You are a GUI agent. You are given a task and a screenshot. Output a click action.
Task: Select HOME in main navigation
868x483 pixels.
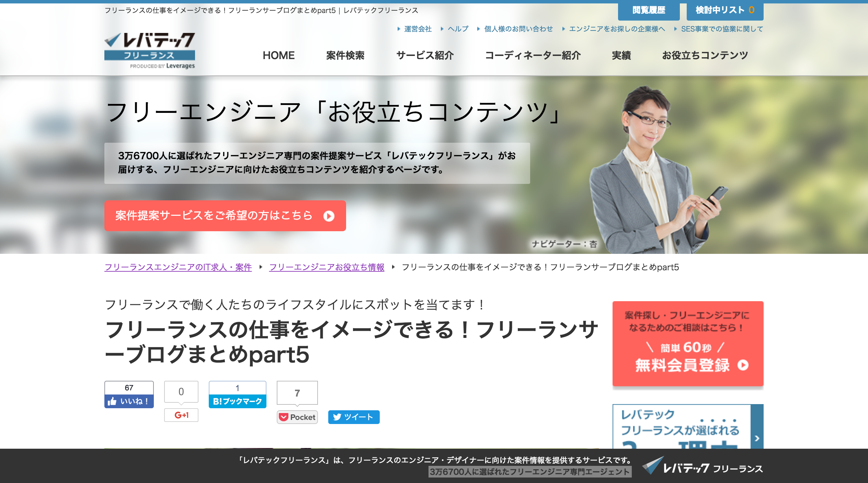278,55
